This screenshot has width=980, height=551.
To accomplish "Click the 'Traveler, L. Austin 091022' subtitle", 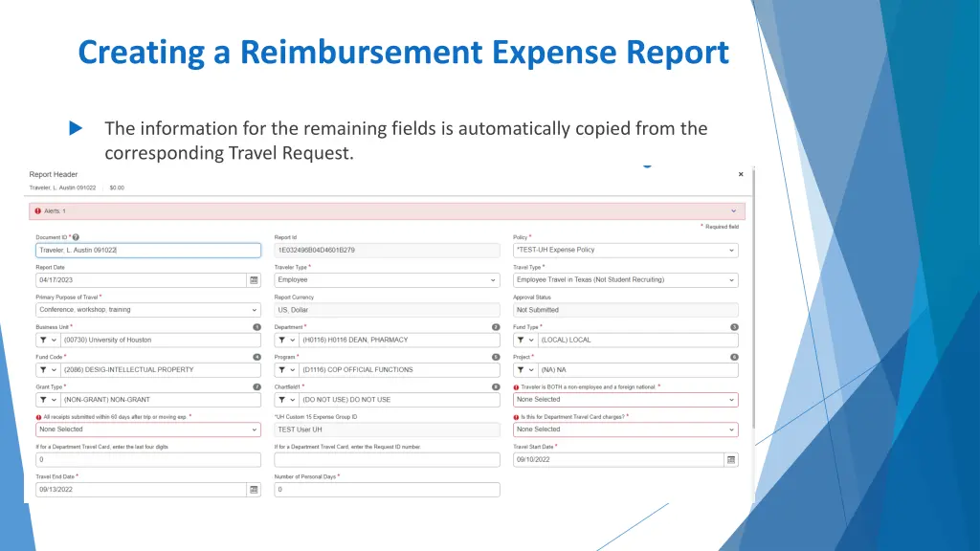I will coord(62,187).
